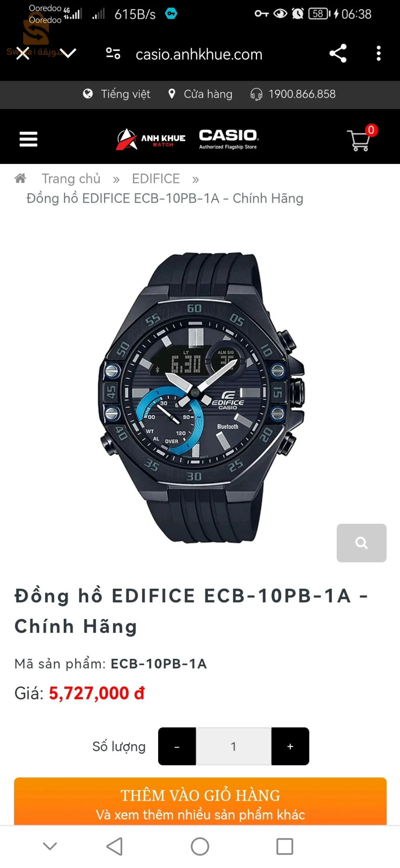Focus the quantity input field
Viewport: 400px width, 868px height.
[x=233, y=746]
